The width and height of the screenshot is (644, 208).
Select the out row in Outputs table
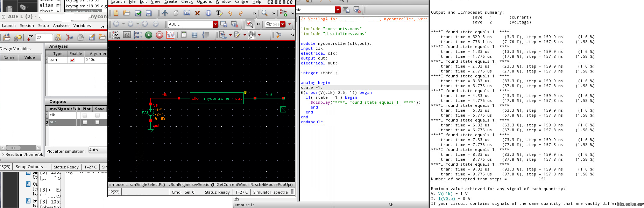[76, 122]
